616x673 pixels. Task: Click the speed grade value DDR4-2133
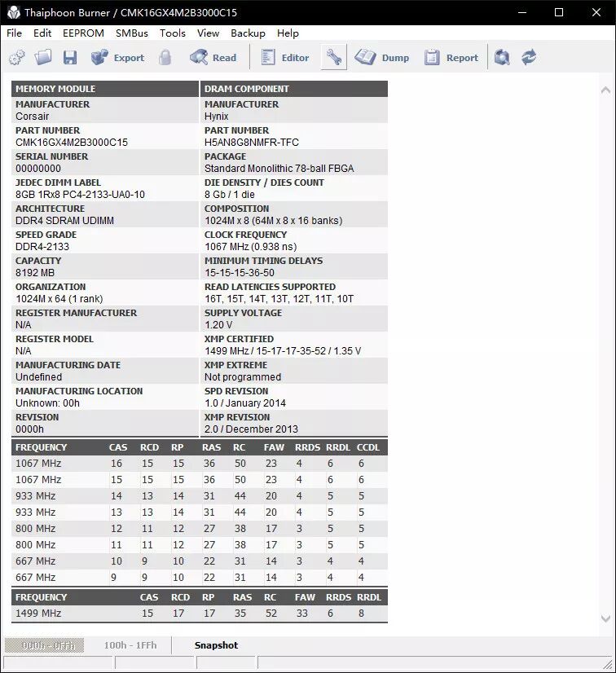pos(42,246)
